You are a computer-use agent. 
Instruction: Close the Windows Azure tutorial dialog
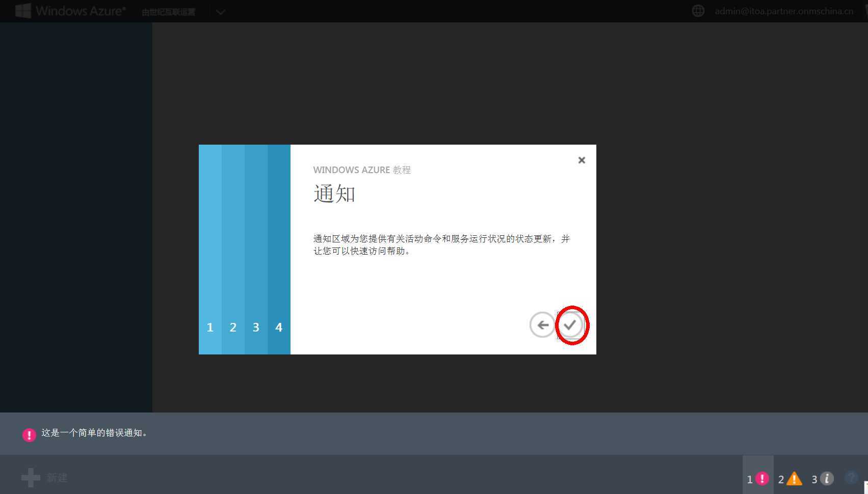[582, 160]
